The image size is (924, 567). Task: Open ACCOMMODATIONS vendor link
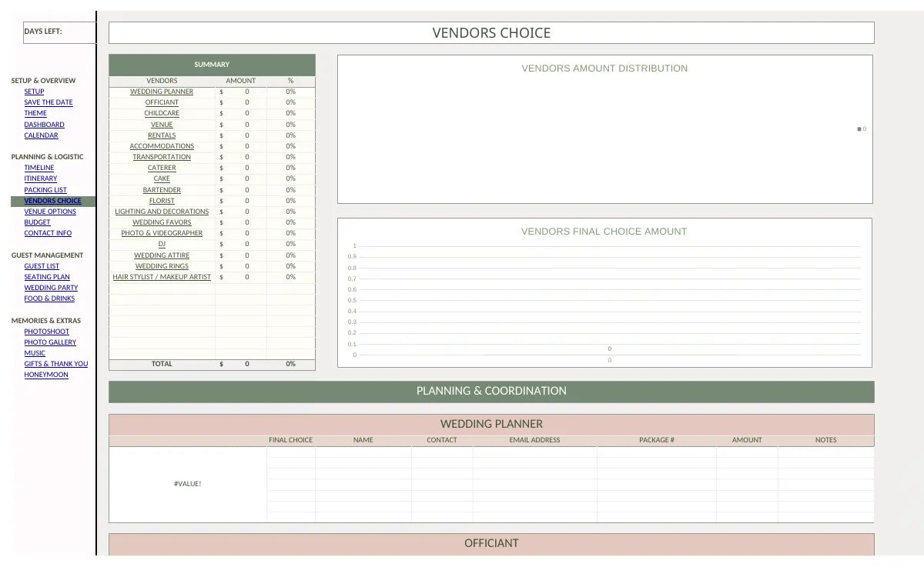[162, 146]
